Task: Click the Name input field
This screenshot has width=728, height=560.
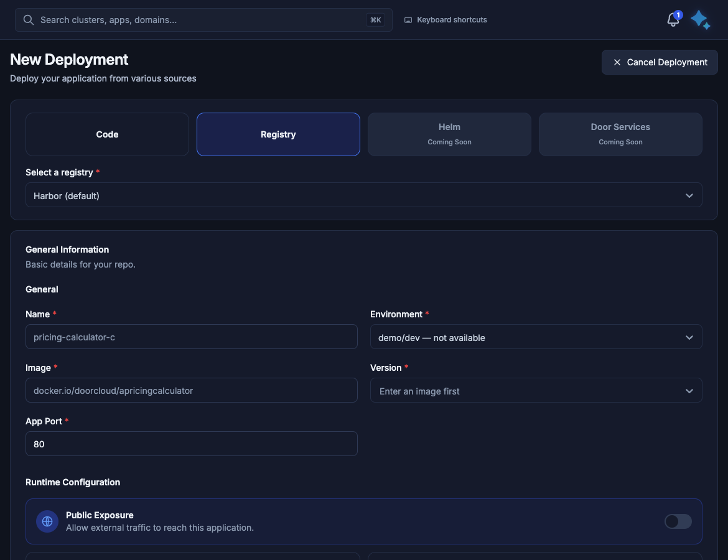Action: 191,337
